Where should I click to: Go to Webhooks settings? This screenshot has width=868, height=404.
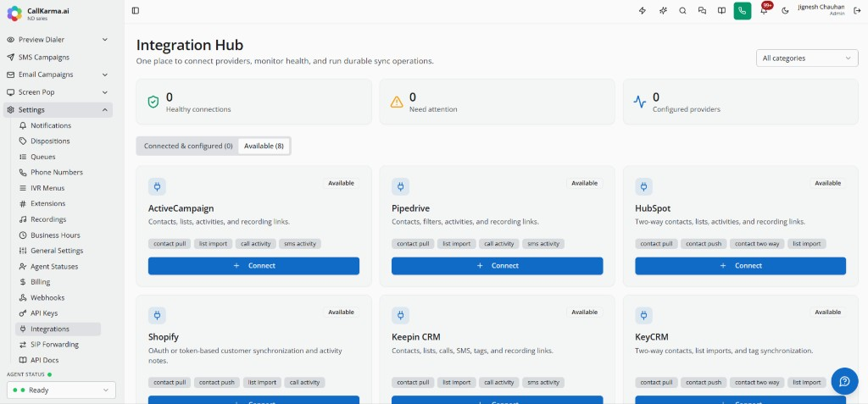pos(58,298)
